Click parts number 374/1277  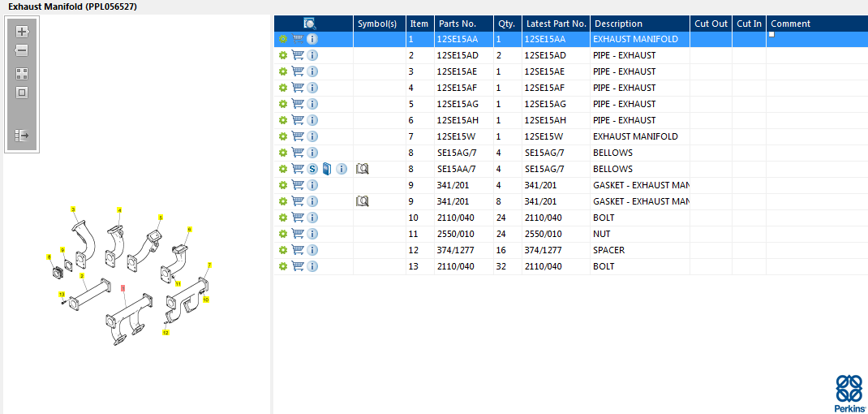pos(456,250)
